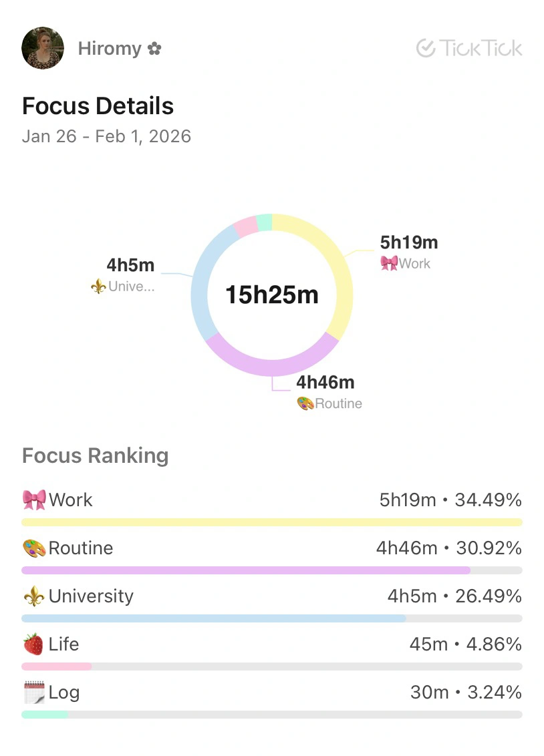Click the Jan 26 - Feb 1, 2026 date range

[x=106, y=136]
